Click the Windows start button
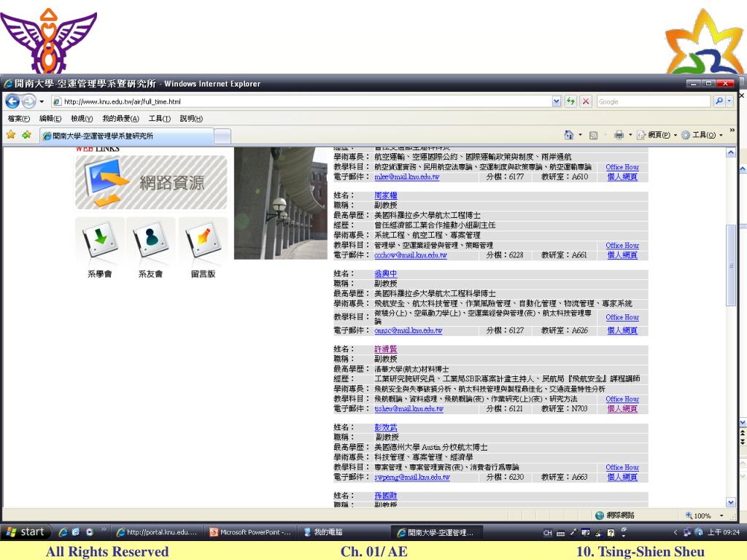 [x=26, y=532]
